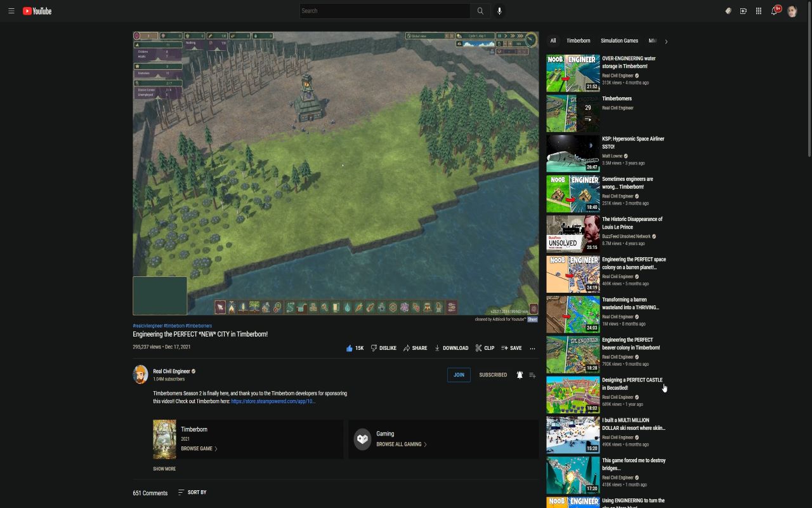This screenshot has height=508, width=812.
Task: Click the 651 Comments count text
Action: click(x=150, y=493)
